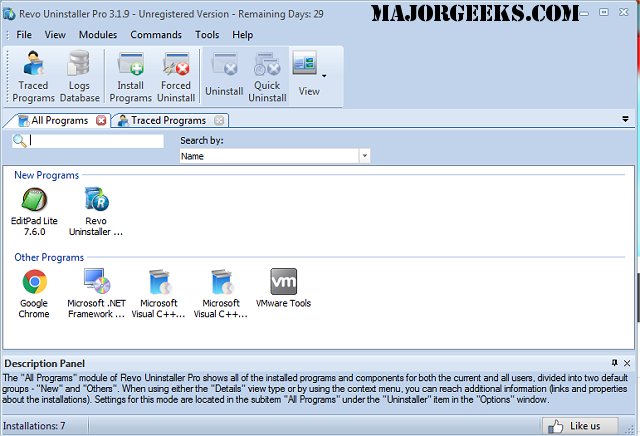640x436 pixels.
Task: Close the Description Panel
Action: tap(627, 362)
